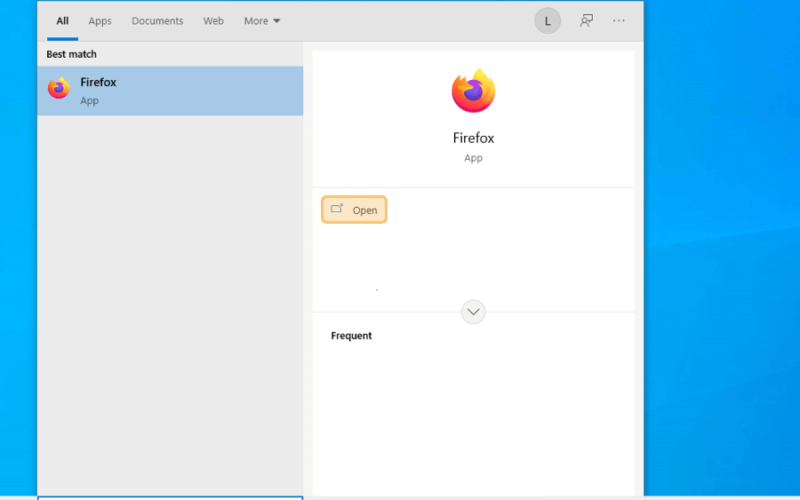The height and width of the screenshot is (500, 800).
Task: Click the Frequent section heading
Action: click(351, 336)
